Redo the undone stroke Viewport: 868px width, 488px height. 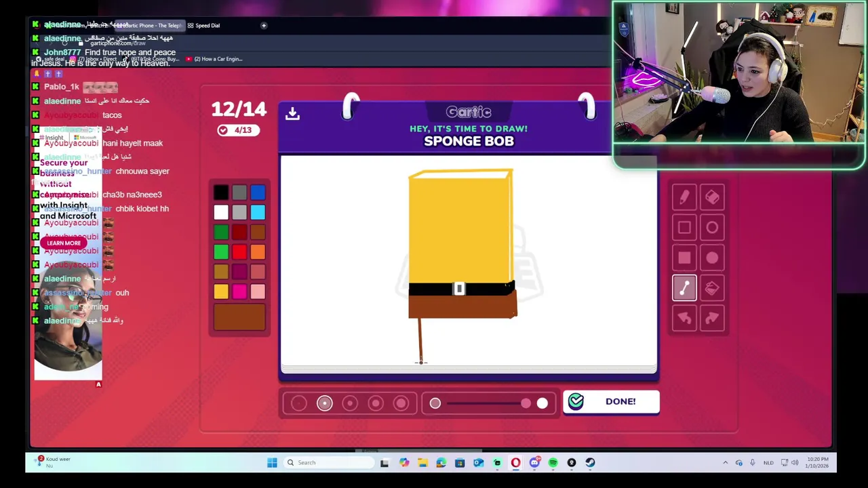click(712, 318)
